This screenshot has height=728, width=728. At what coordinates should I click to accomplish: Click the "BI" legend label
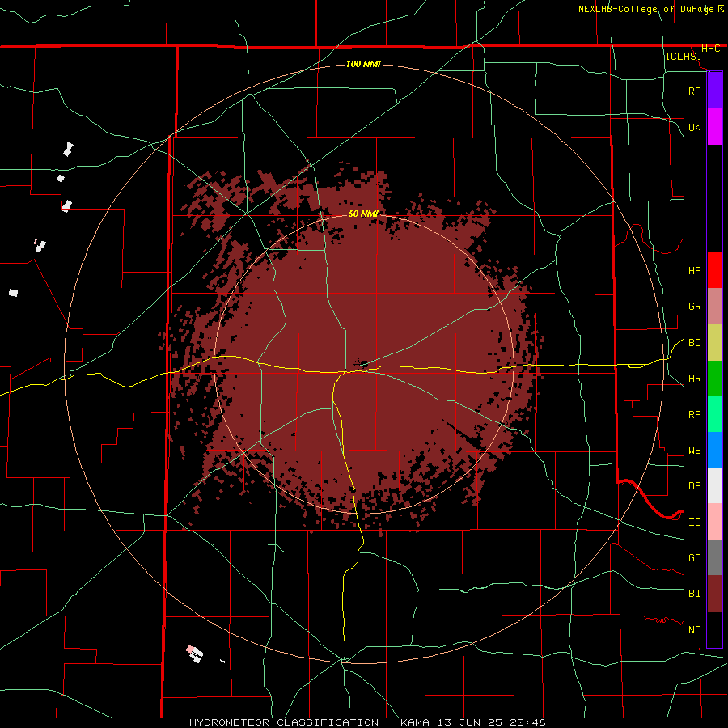point(694,594)
